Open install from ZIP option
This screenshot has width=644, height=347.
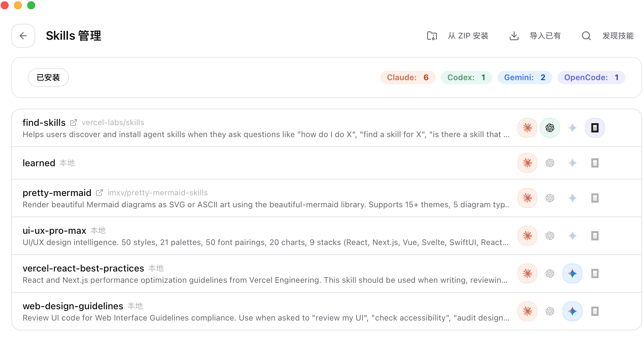[x=457, y=36]
